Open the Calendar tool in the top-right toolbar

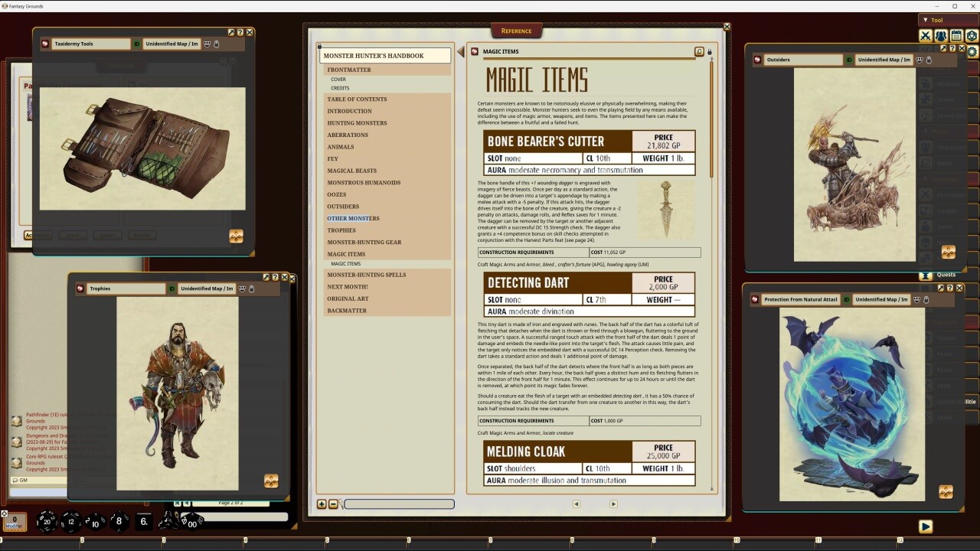[957, 35]
